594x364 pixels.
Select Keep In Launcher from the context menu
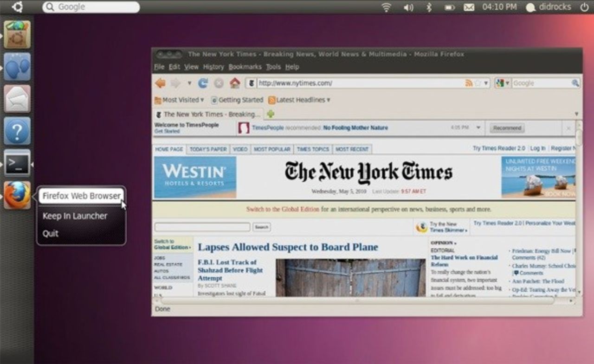[x=75, y=216]
